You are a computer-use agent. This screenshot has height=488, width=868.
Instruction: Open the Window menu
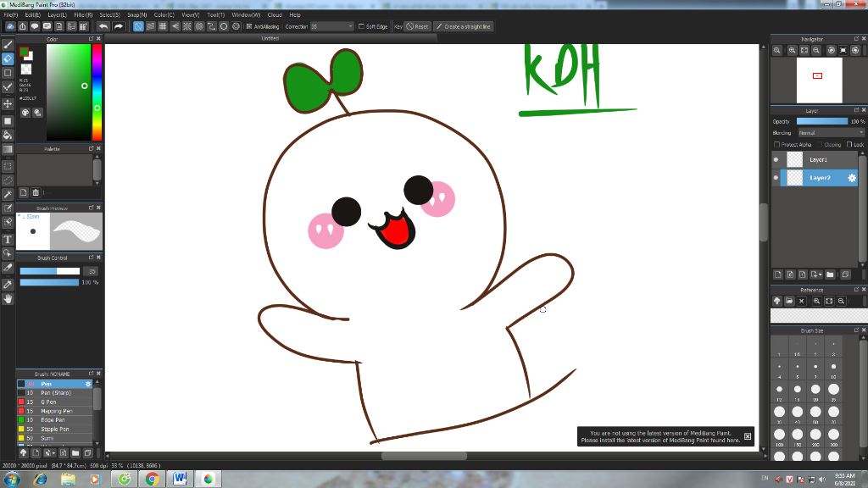(246, 15)
